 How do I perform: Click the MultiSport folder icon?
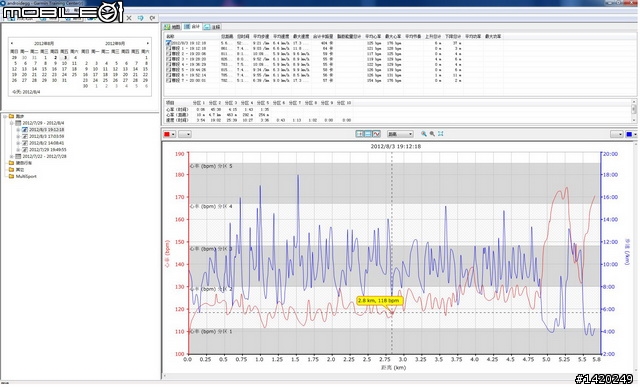11,176
